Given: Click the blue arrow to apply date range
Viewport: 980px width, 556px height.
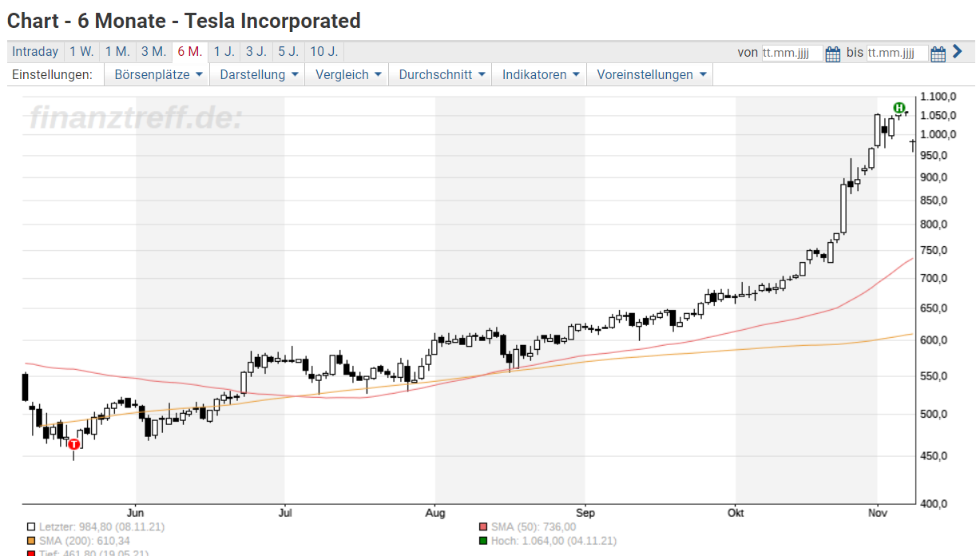Looking at the screenshot, I should coord(958,52).
